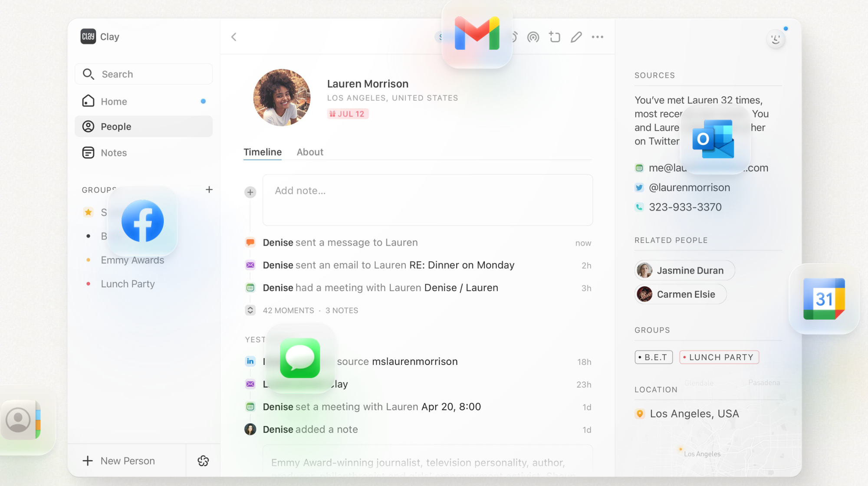Click the phone icon next to 323-933-3370
Viewport: 868px width, 486px height.
click(639, 207)
